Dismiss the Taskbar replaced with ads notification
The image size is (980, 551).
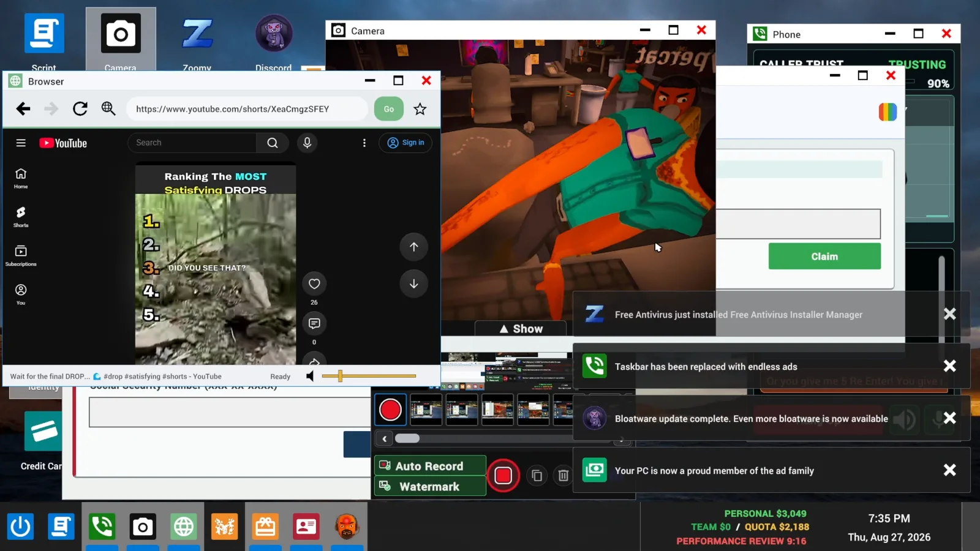tap(949, 366)
